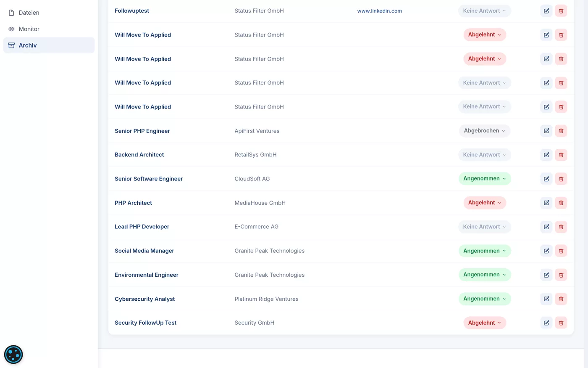Change the Abgebrochen status of Senior PHP Engineer
Screen dimensions: 588x368
tap(485, 131)
